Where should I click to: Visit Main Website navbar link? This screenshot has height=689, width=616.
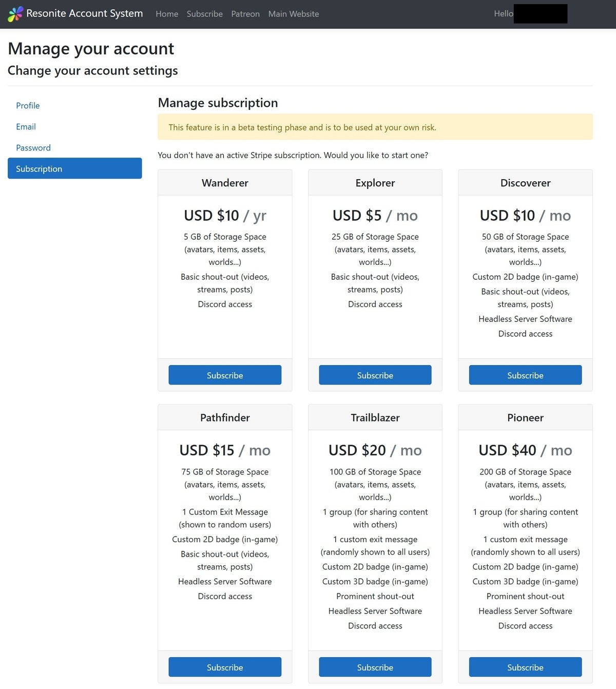294,14
